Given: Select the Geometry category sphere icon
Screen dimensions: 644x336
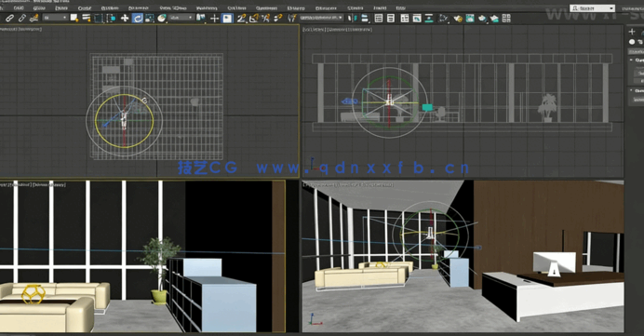Looking at the screenshot, I should 632,42.
